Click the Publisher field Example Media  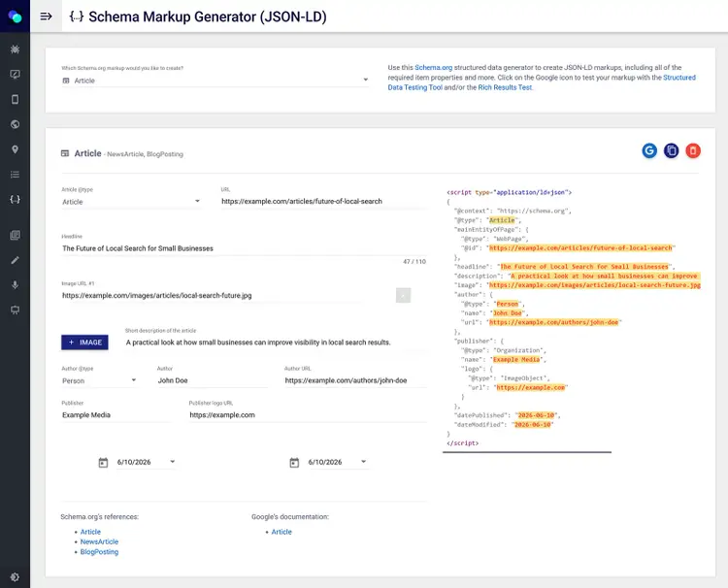(116, 415)
